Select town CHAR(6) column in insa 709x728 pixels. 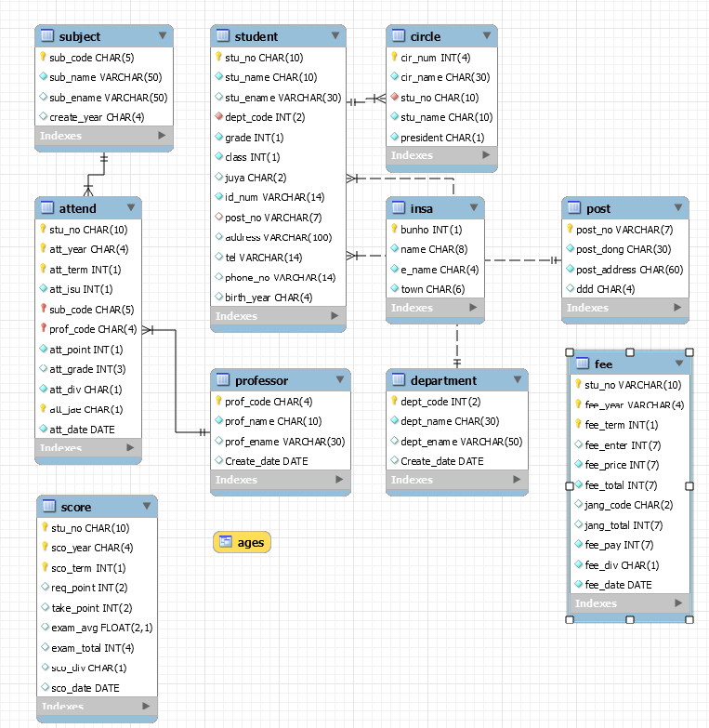[x=435, y=289]
